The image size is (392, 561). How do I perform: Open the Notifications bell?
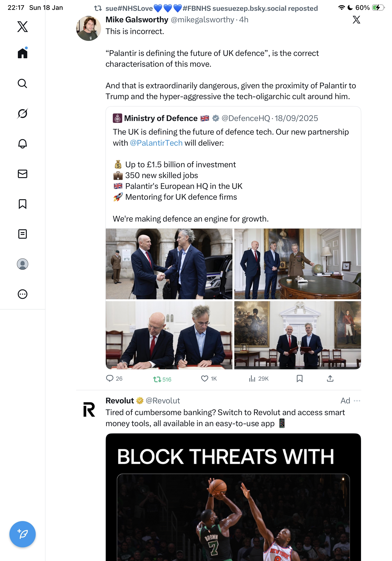point(23,144)
